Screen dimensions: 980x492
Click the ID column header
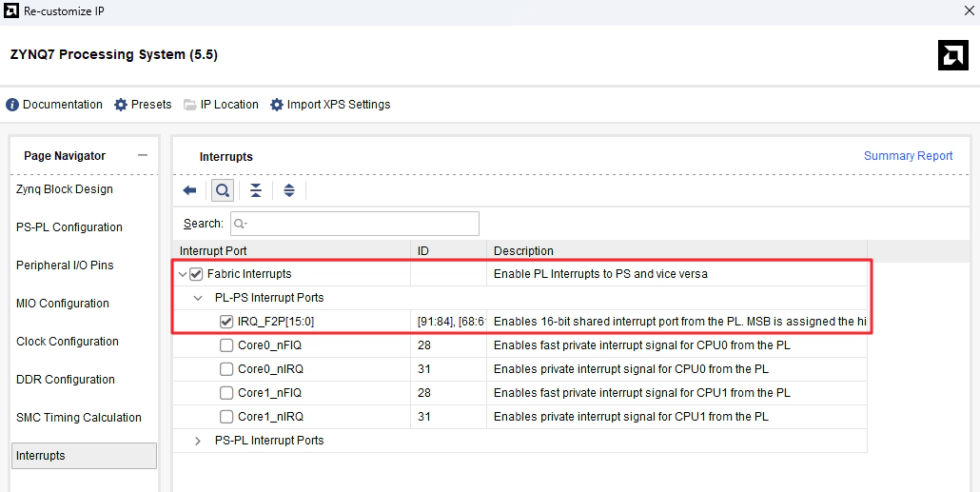(448, 250)
